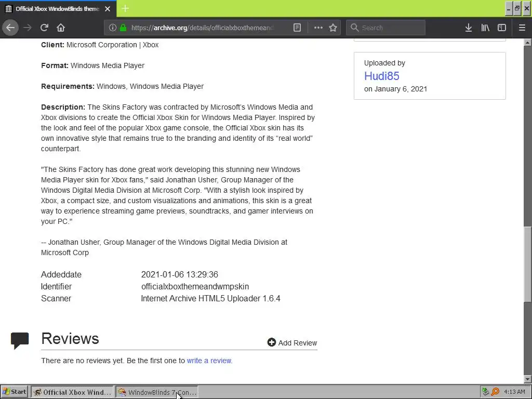Click the Scanner label
The height and width of the screenshot is (399, 532).
pyautogui.click(x=56, y=299)
